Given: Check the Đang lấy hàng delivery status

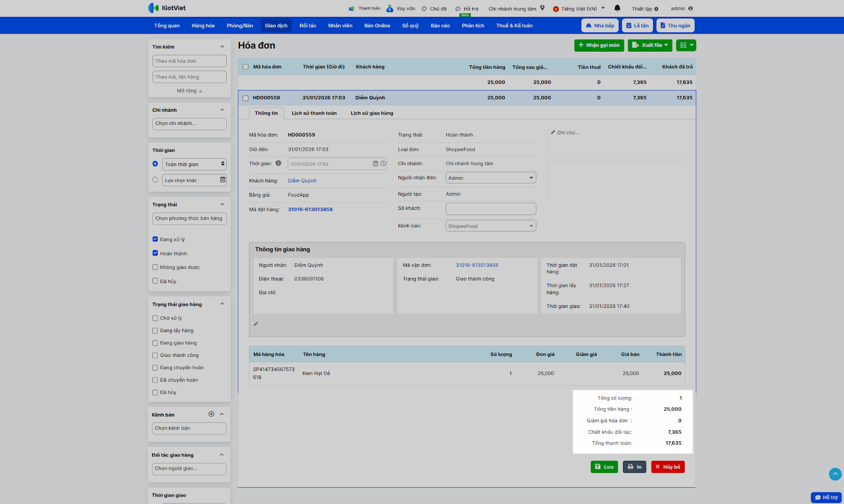Looking at the screenshot, I should [x=155, y=331].
